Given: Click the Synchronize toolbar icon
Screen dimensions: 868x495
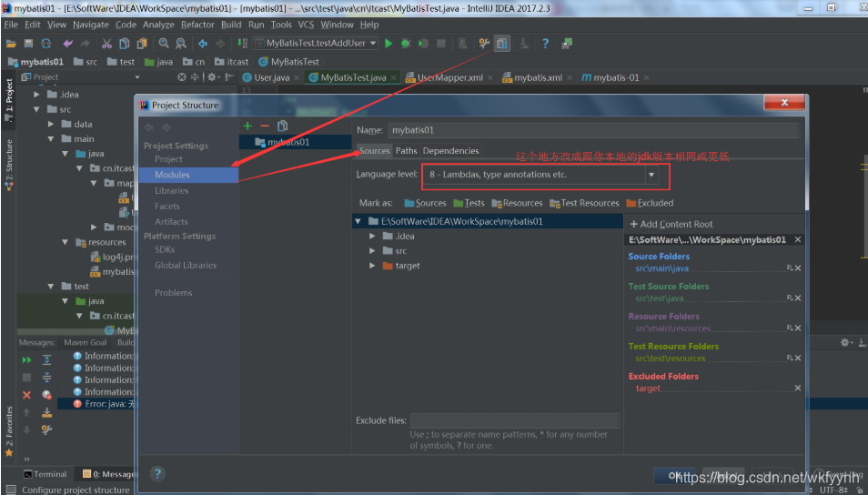Looking at the screenshot, I should coord(46,43).
